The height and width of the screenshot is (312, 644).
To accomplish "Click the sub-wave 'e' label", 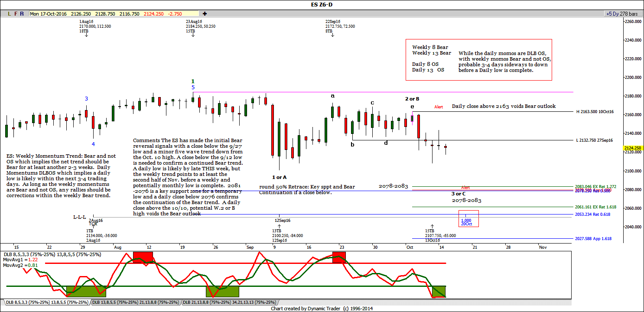I will click(412, 106).
